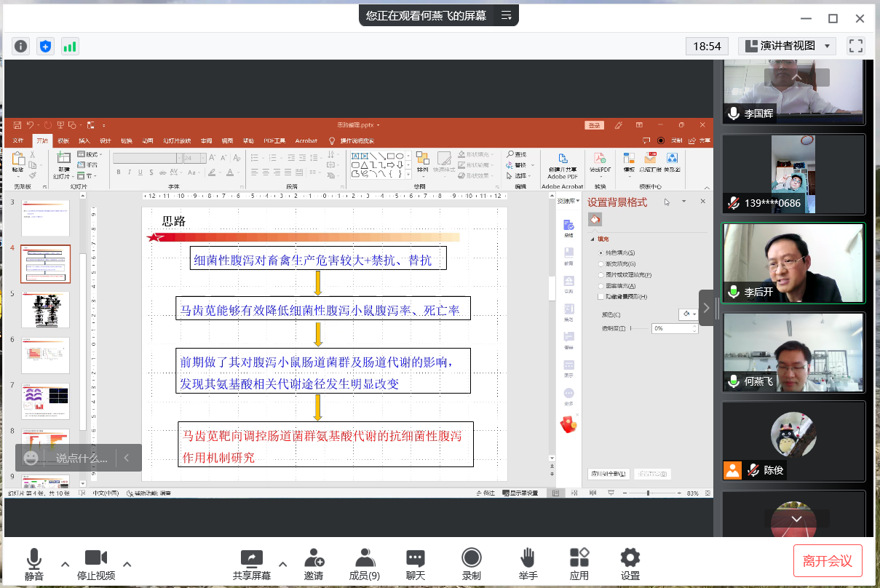
Task: Open the 共享屏幕 screen share icon
Action: click(251, 563)
